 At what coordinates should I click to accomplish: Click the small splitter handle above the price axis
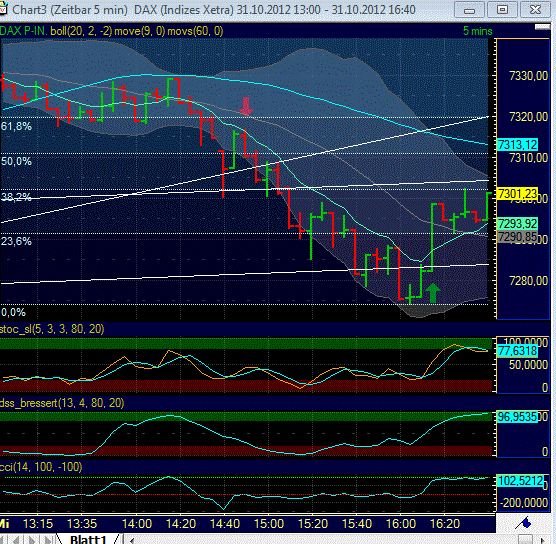coord(542,27)
